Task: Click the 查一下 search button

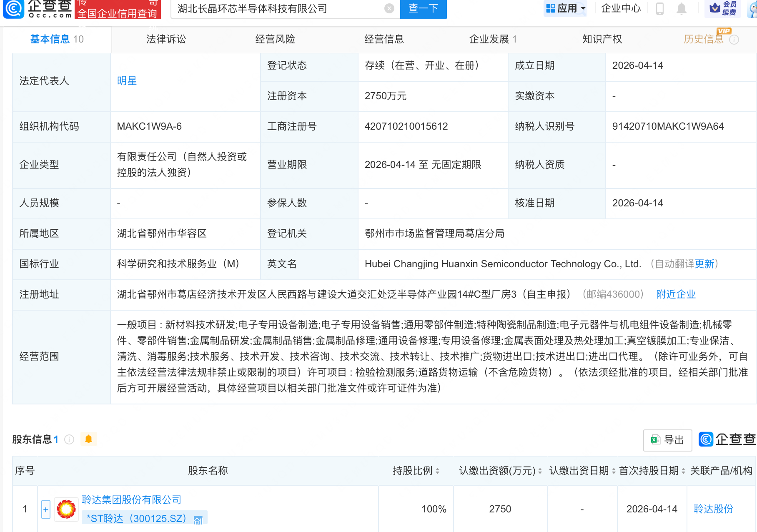Action: [x=423, y=9]
